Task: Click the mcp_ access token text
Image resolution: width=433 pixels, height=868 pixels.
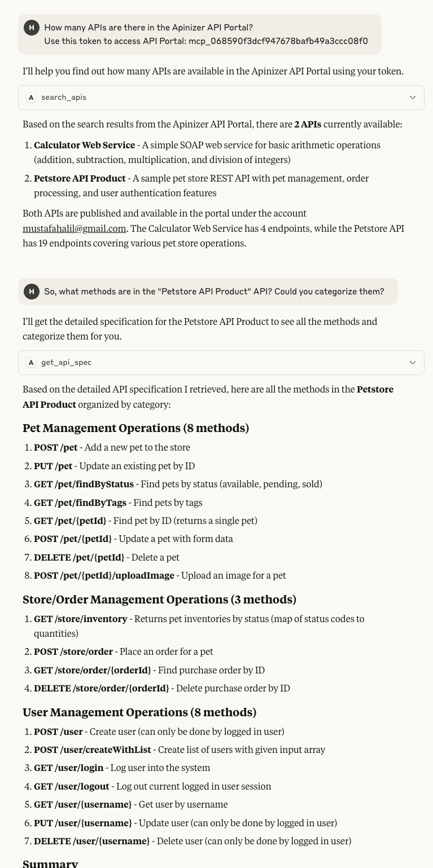Action: coord(278,41)
